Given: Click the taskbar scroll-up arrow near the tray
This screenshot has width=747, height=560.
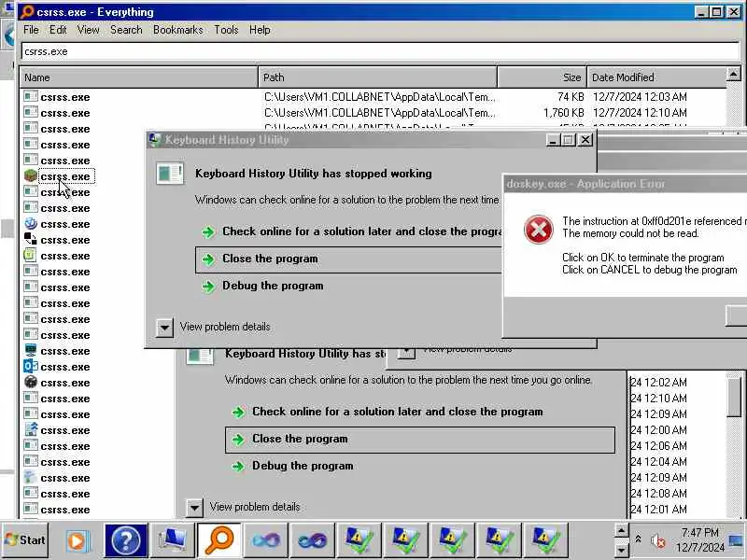Looking at the screenshot, I should tap(621, 530).
